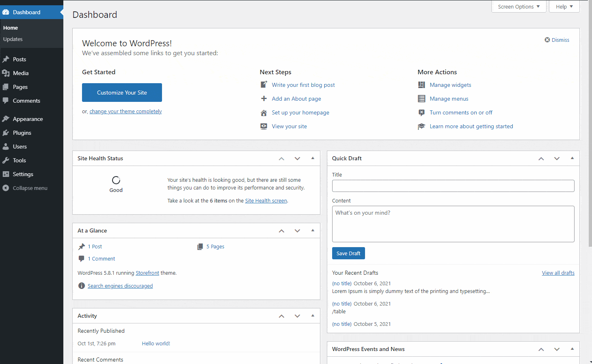Click the Customize Your Site button
The height and width of the screenshot is (364, 592).
(122, 93)
